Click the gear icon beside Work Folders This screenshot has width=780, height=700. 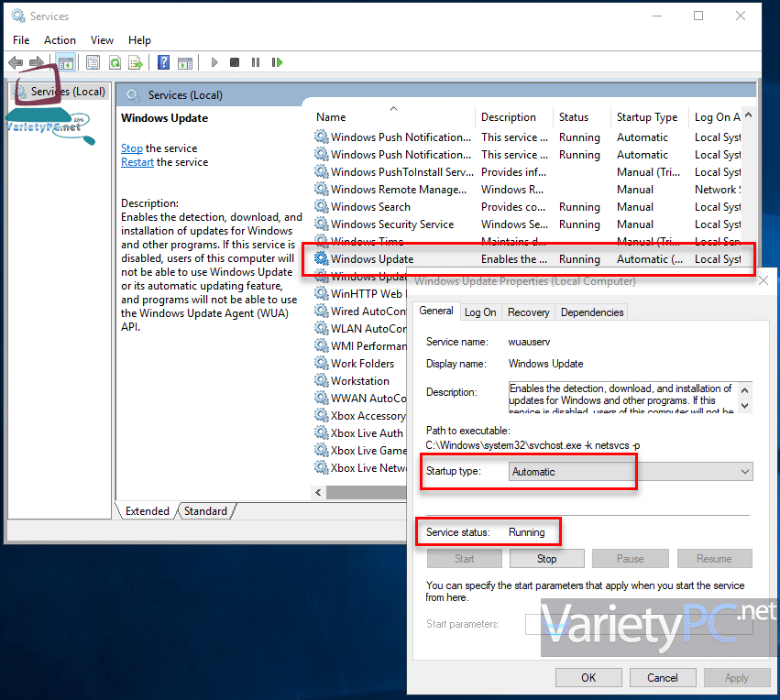(x=322, y=363)
